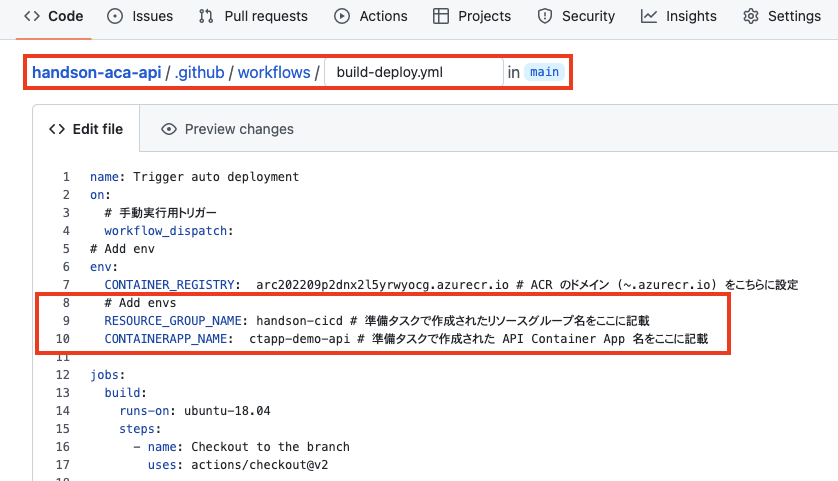Click the Actions play icon
This screenshot has height=481, width=838.
[x=342, y=17]
